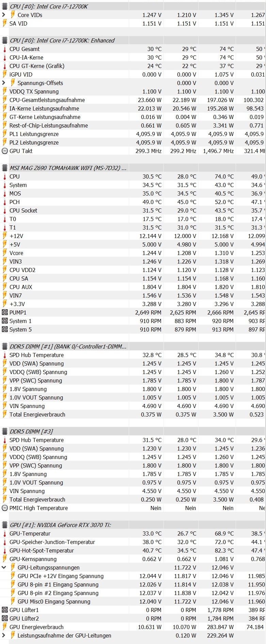Click the thermometer icon beside GPU-Hot-Spot-Temperatur
Image resolution: width=266 pixels, height=644 pixels.
click(x=5, y=550)
